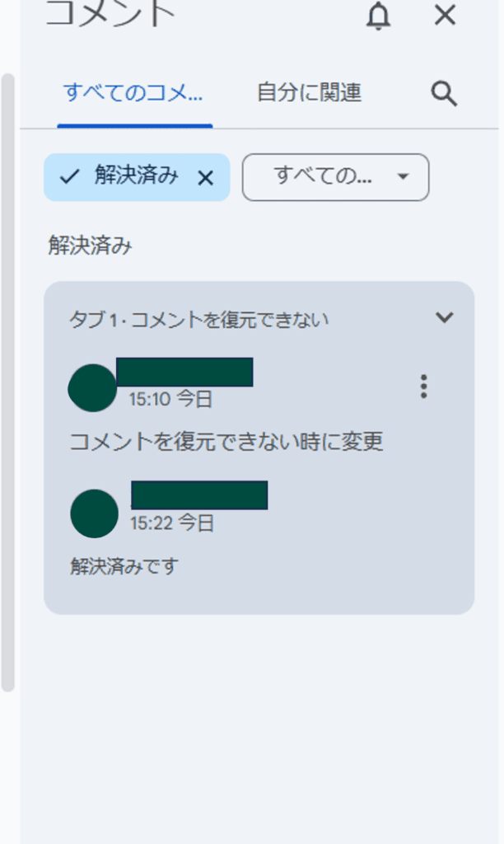This screenshot has width=504, height=844.
Task: Search comments with the magnifier icon
Action: tap(444, 93)
